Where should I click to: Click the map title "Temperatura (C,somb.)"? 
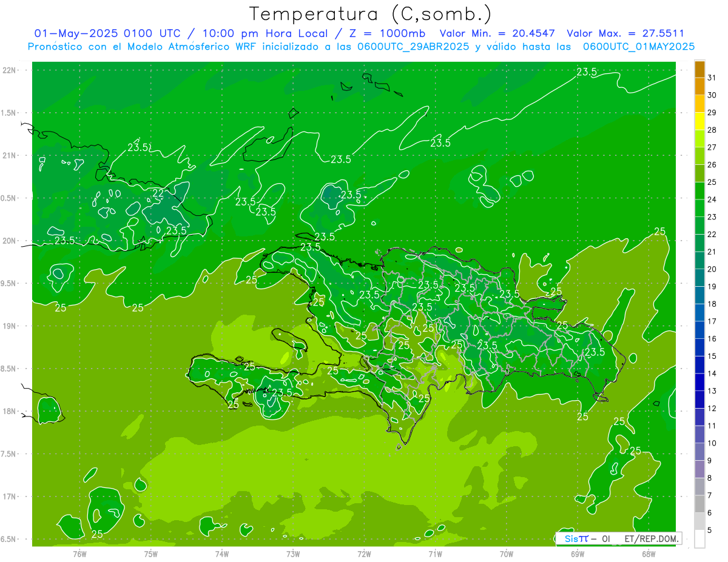(x=370, y=14)
